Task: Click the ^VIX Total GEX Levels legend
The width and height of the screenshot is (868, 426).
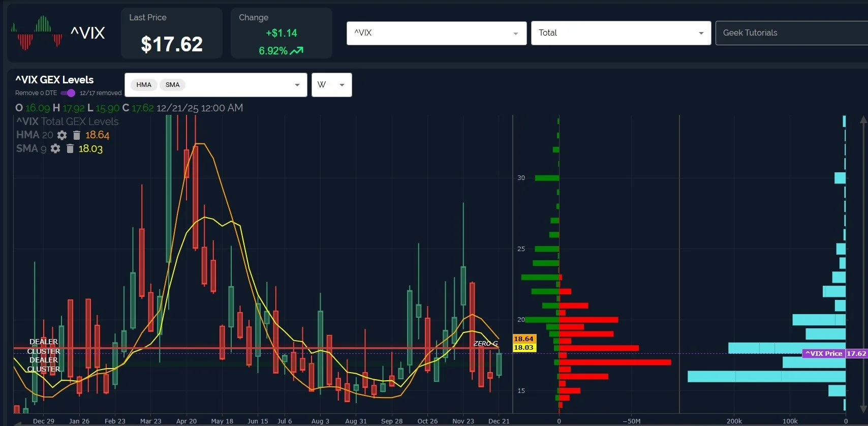Action: tap(67, 121)
